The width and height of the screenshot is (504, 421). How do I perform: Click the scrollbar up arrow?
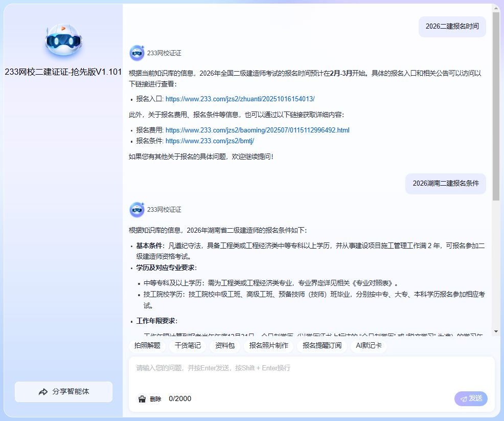tap(496, 8)
